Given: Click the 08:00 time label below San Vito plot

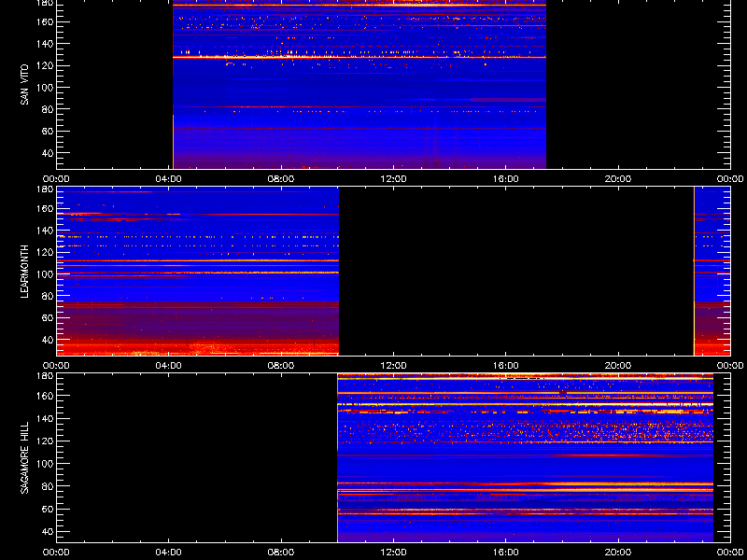Looking at the screenshot, I should point(281,179).
